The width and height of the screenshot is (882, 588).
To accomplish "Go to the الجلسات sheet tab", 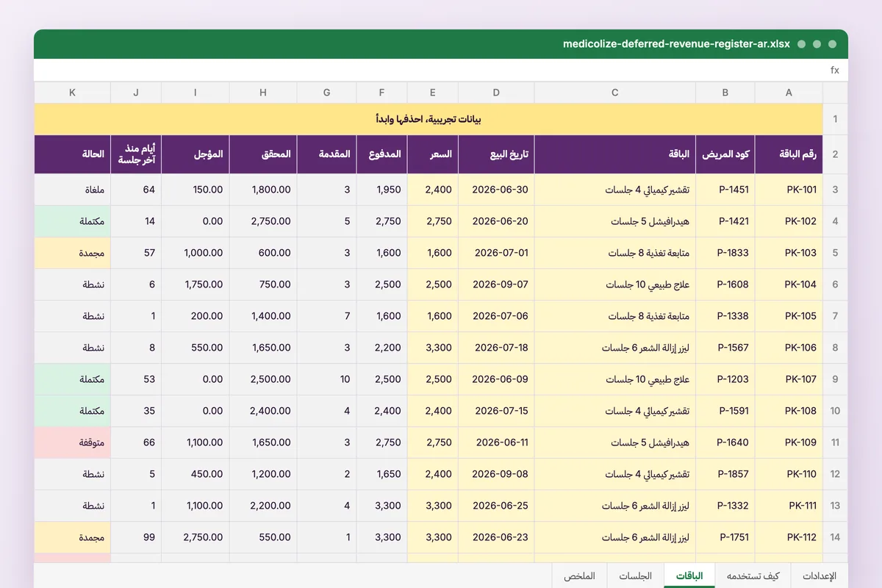I will pos(636,576).
